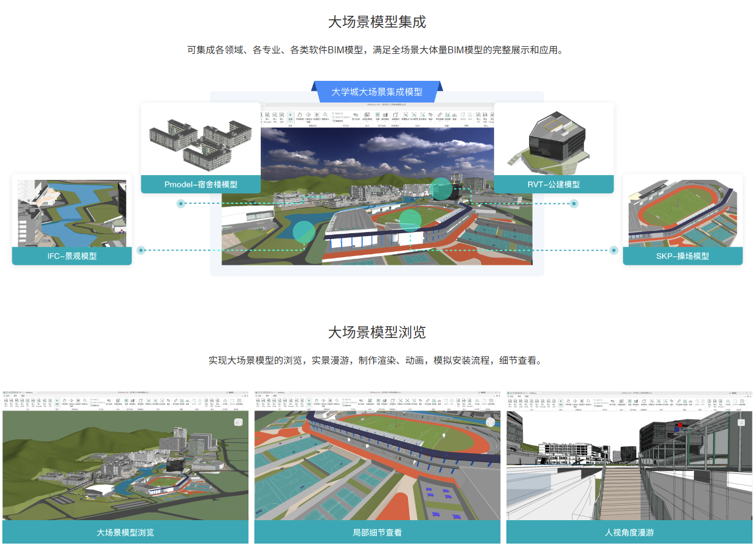Click the connector dot below Pmodel–宿舍楼模型 card

point(181,204)
